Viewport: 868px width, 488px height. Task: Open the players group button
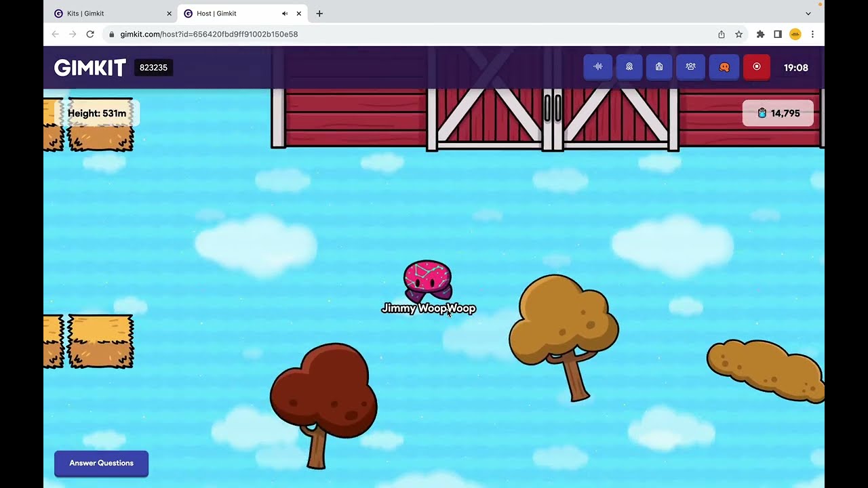(x=690, y=67)
